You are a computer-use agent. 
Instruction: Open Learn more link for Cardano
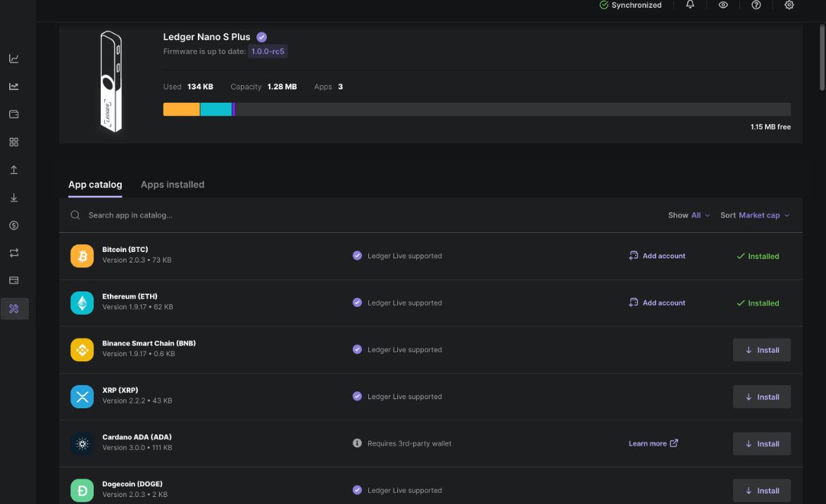pyautogui.click(x=653, y=443)
